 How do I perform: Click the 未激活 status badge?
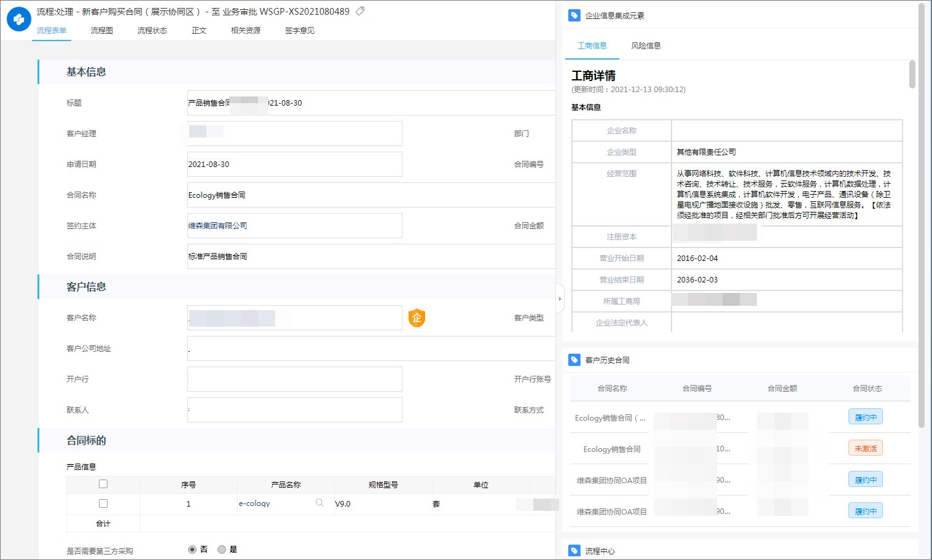point(866,448)
